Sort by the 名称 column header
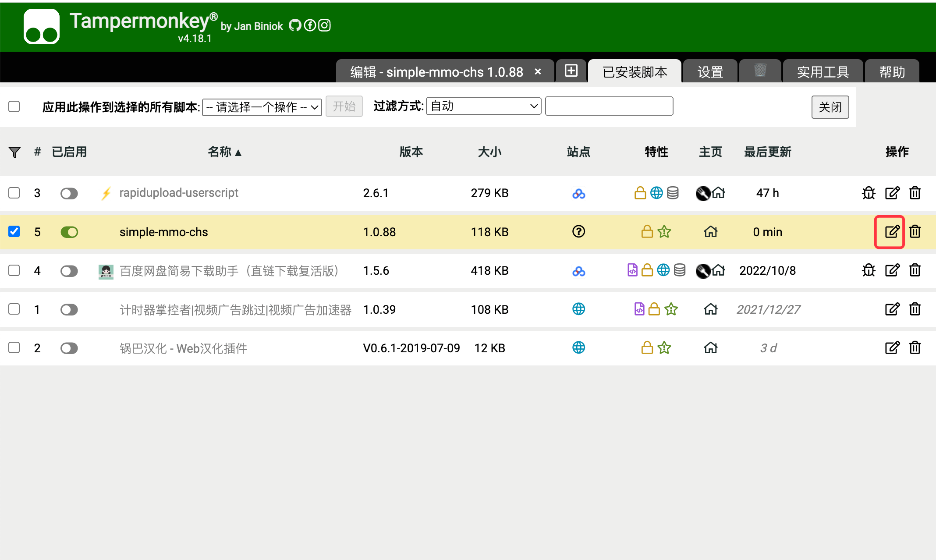Screen dimensions: 936x560 click(224, 152)
